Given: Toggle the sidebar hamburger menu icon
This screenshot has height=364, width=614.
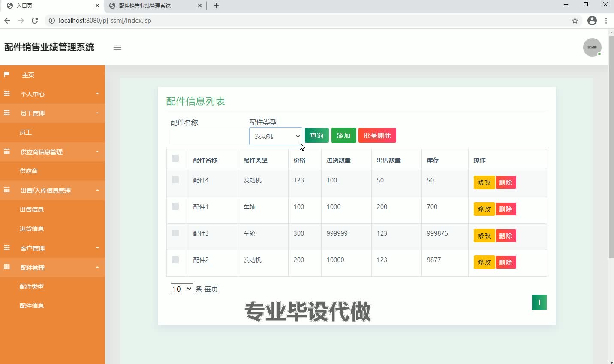Looking at the screenshot, I should tap(117, 47).
